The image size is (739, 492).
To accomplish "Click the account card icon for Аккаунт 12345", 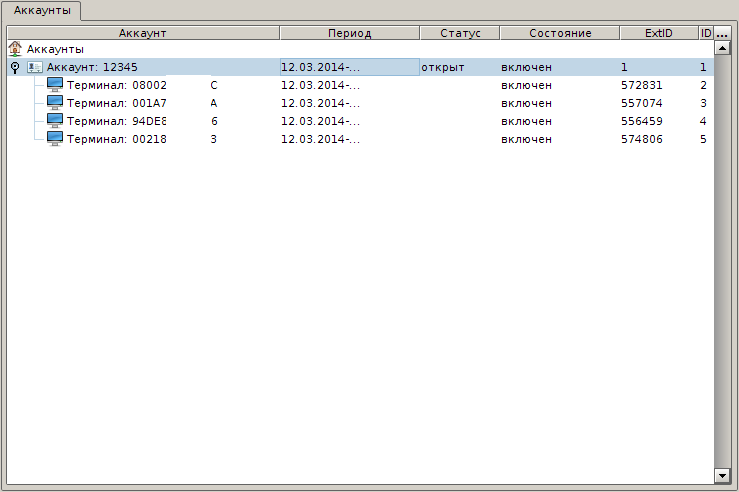I will pos(35,67).
